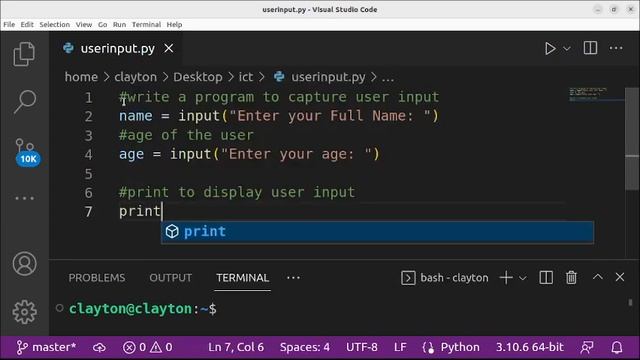Screen dimensions: 640x360
Task: Open Source Control view with 10K badge
Action: [x=27, y=153]
